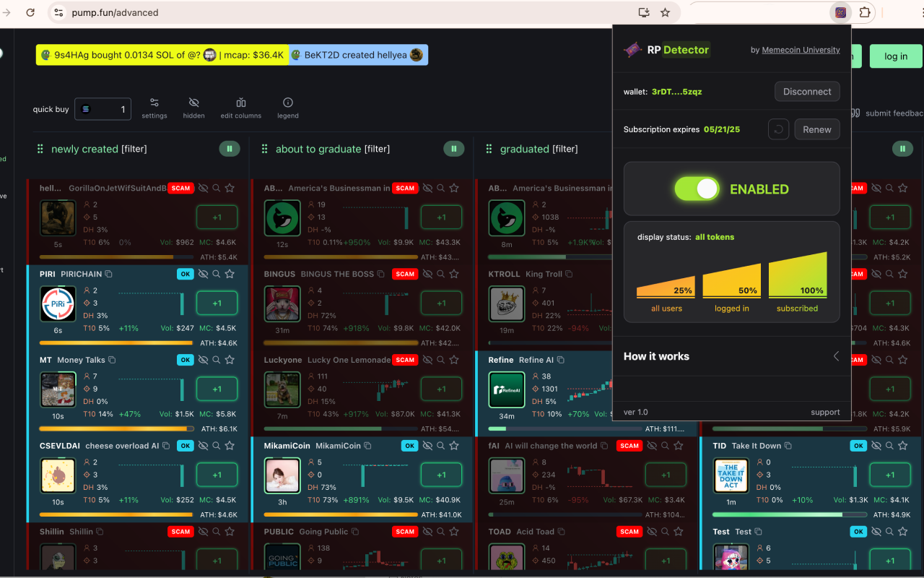Click the magnifier icon on the TID card
The width and height of the screenshot is (924, 578).
point(889,446)
